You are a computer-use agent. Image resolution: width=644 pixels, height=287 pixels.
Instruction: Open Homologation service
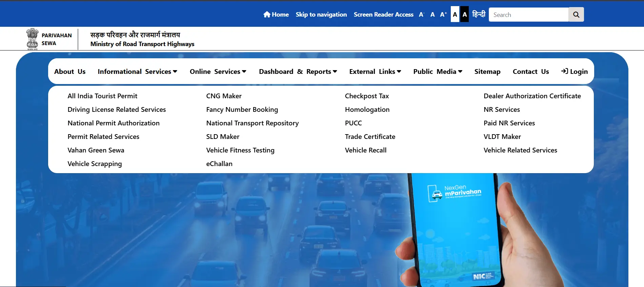coord(367,109)
